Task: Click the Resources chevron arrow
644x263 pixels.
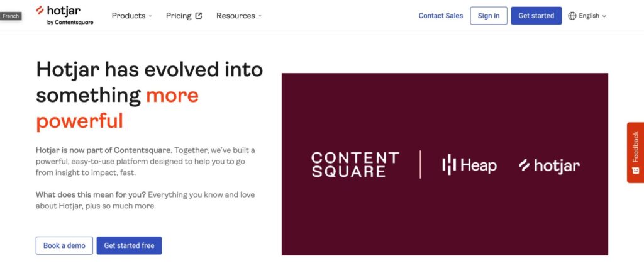Action: (x=260, y=16)
